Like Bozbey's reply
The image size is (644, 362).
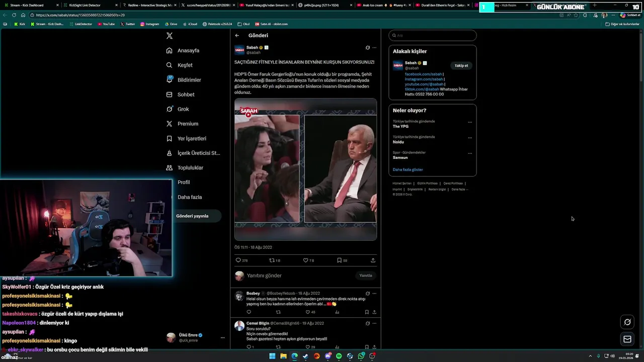[x=310, y=312]
